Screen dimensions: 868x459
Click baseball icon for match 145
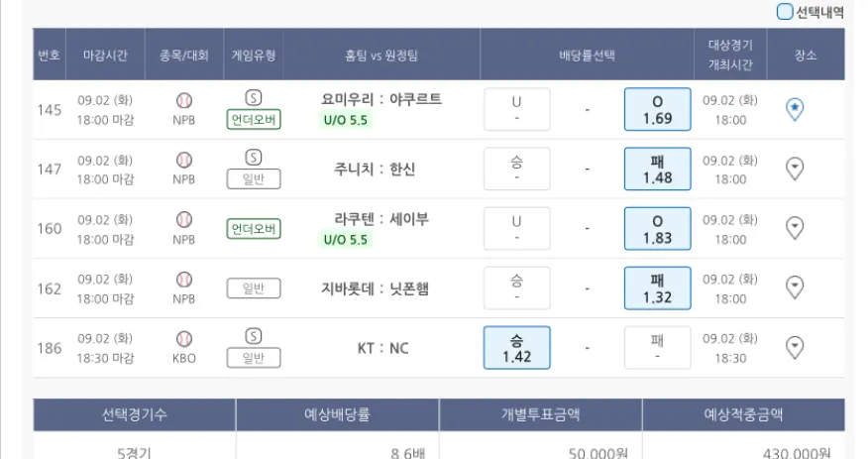pos(184,100)
